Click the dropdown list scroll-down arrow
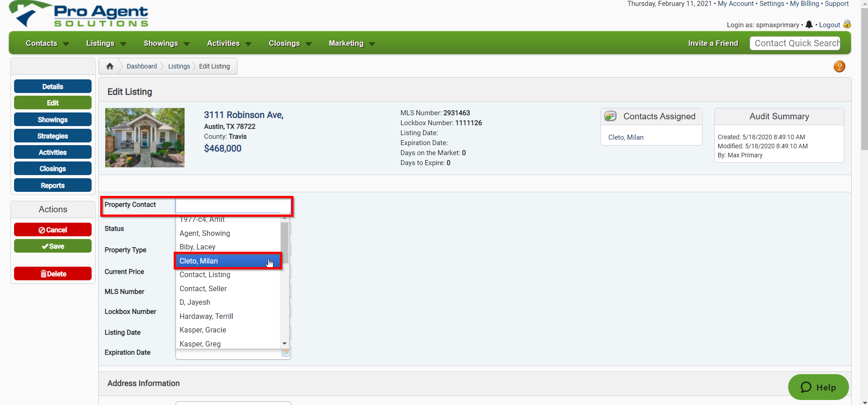This screenshot has width=868, height=405. pyautogui.click(x=284, y=344)
